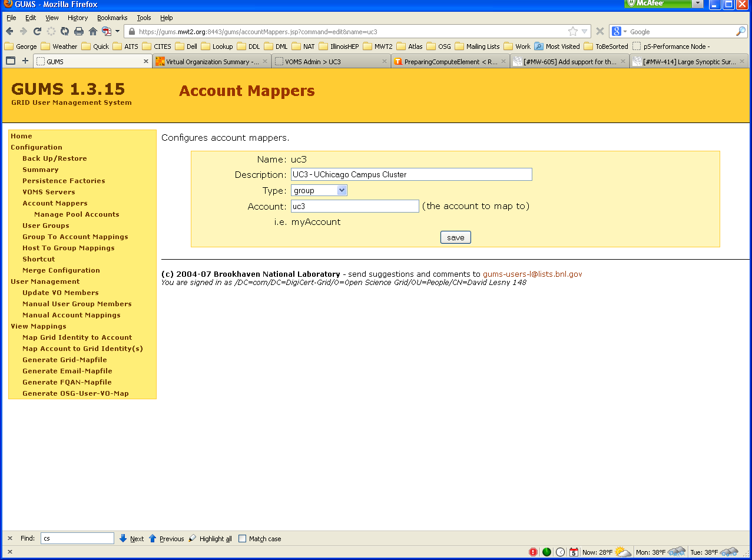Reload the current page
Screen dimensions: 752x560
[37, 31]
